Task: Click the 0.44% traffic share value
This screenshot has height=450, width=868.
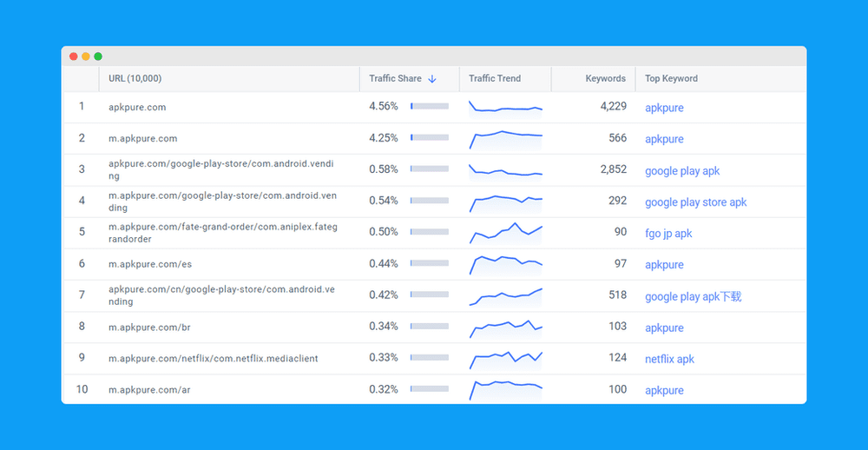Action: coord(384,263)
